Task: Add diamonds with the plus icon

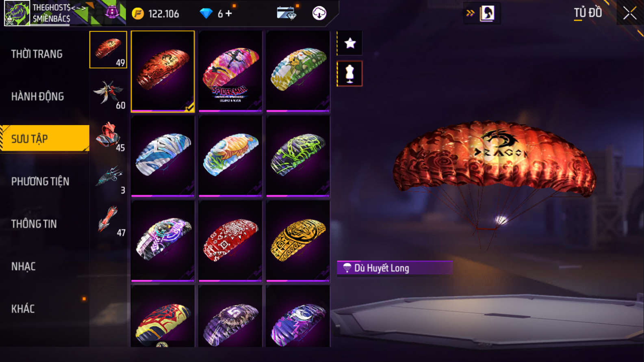Action: tap(229, 13)
